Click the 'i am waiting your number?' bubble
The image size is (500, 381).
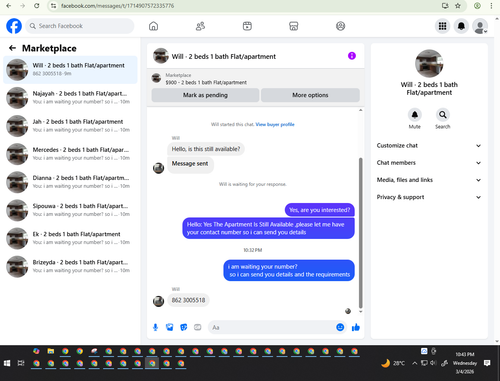pos(289,270)
